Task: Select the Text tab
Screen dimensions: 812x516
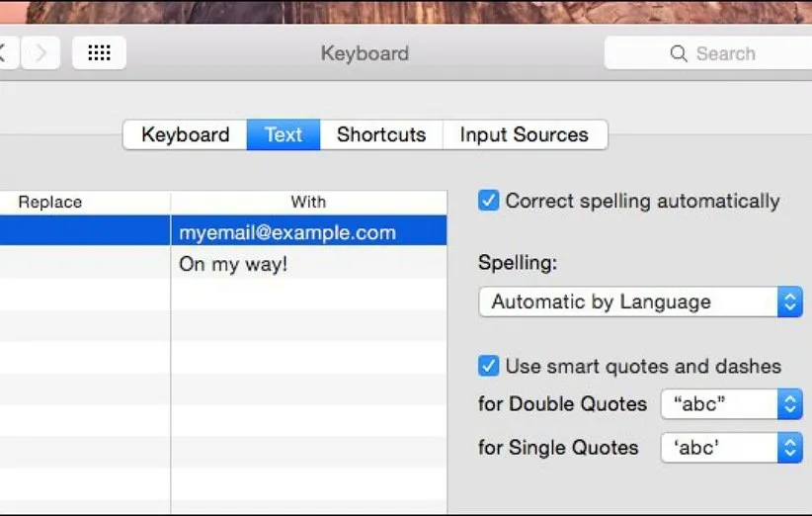Action: (284, 135)
